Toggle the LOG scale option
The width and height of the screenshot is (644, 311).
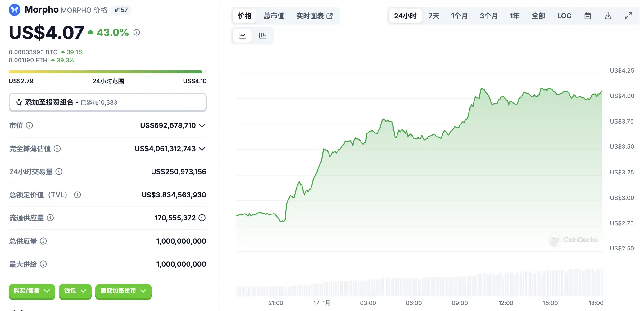564,16
